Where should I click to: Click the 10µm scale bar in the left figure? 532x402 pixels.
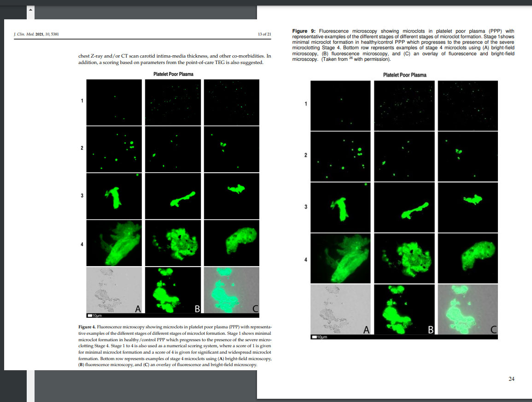coord(94,315)
